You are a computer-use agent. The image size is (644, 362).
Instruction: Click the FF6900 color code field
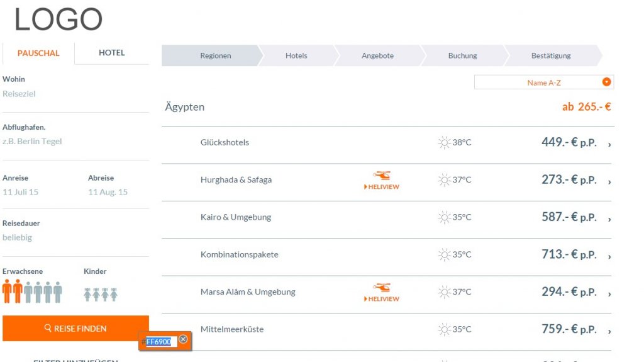tap(158, 341)
